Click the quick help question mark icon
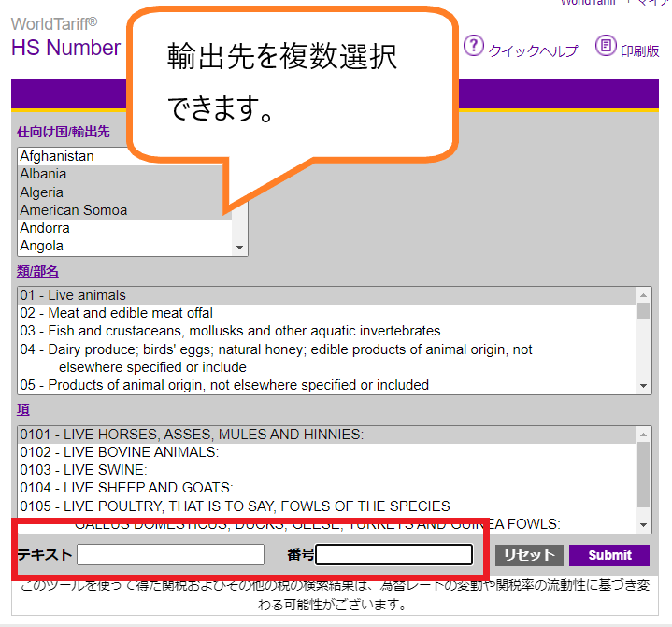Screen dimensions: 672x627 point(474,46)
